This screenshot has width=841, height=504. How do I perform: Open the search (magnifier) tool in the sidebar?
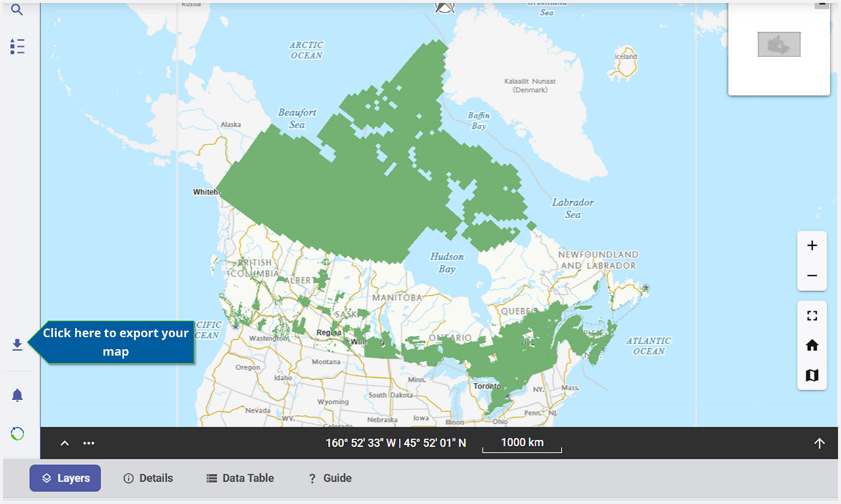pos(17,10)
